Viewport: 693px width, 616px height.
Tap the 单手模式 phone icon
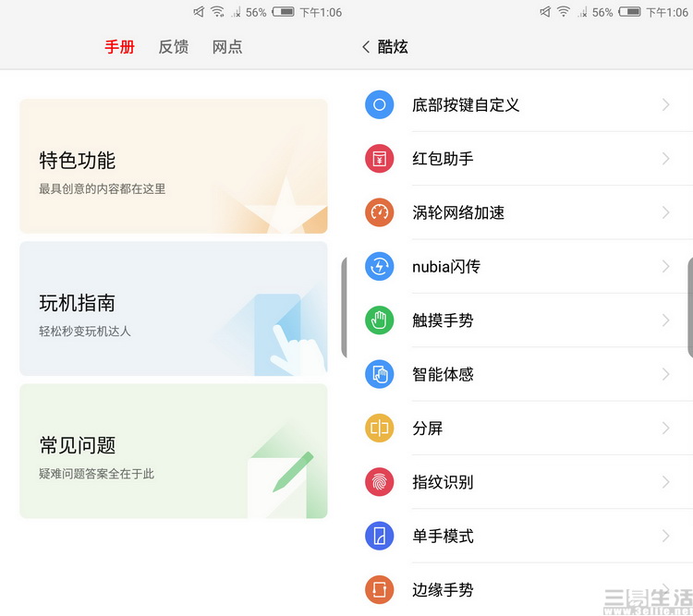[x=380, y=536]
